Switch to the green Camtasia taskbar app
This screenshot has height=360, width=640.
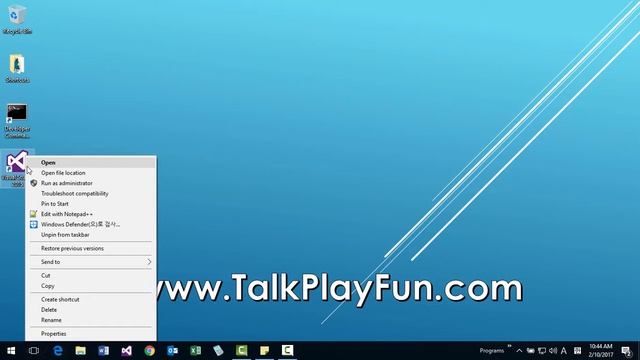coord(241,351)
